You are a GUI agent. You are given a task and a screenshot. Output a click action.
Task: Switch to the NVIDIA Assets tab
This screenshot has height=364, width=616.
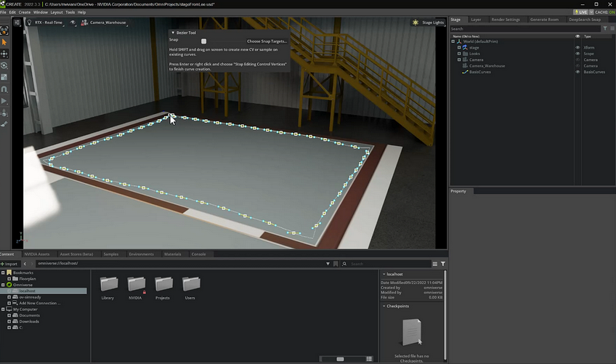pos(37,254)
